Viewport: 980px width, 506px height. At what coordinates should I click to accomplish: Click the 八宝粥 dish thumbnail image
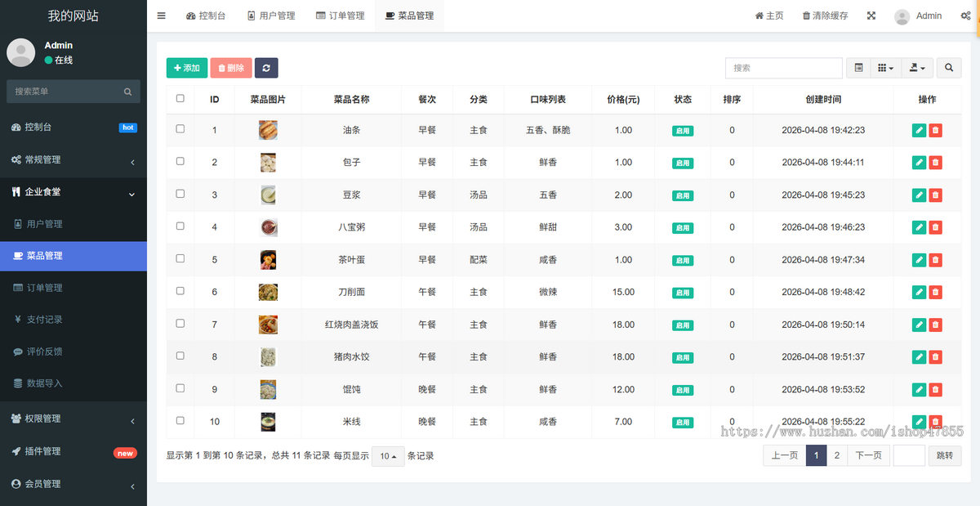point(268,227)
